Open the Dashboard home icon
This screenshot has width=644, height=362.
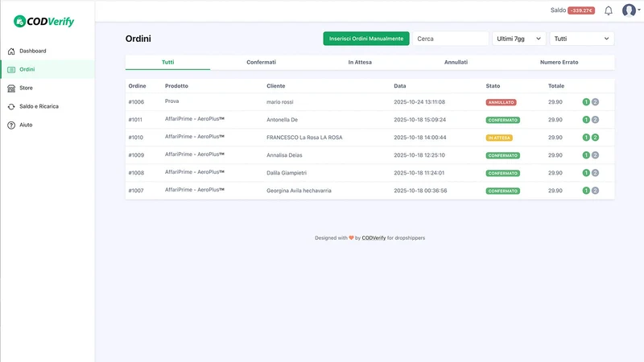[x=11, y=51]
